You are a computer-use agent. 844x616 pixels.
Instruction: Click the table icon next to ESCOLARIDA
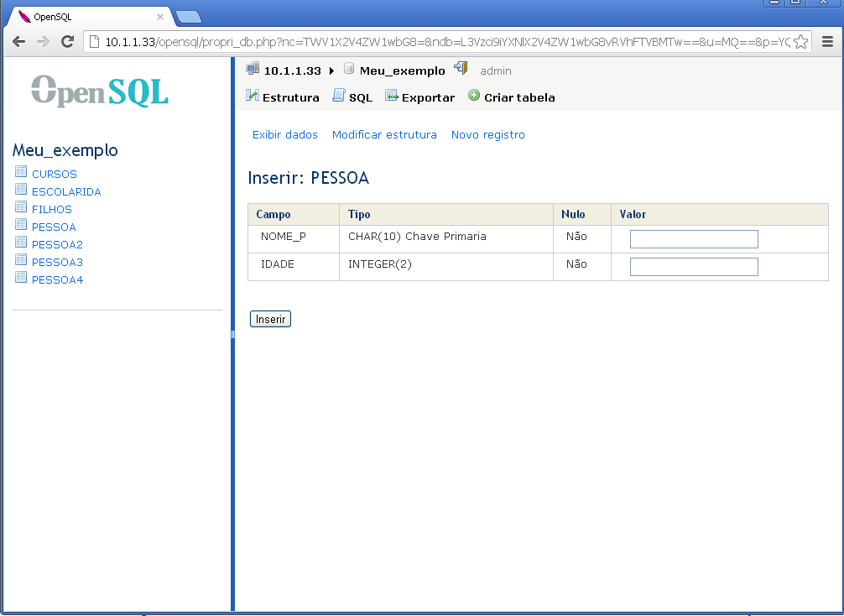pyautogui.click(x=21, y=190)
